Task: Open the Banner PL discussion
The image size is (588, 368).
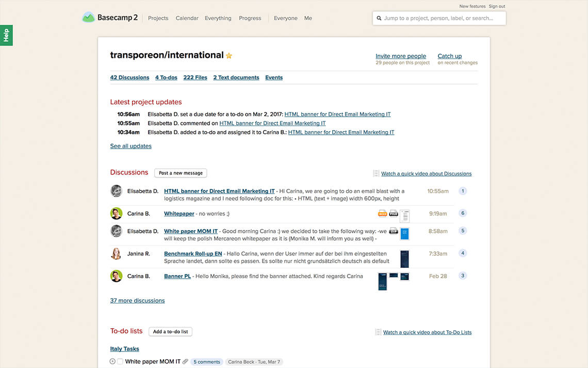Action: [x=177, y=276]
